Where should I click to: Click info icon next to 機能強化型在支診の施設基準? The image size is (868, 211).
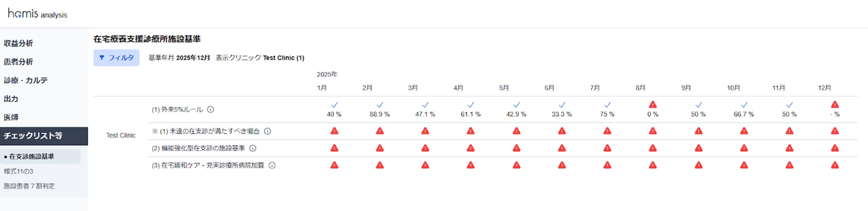click(x=253, y=148)
